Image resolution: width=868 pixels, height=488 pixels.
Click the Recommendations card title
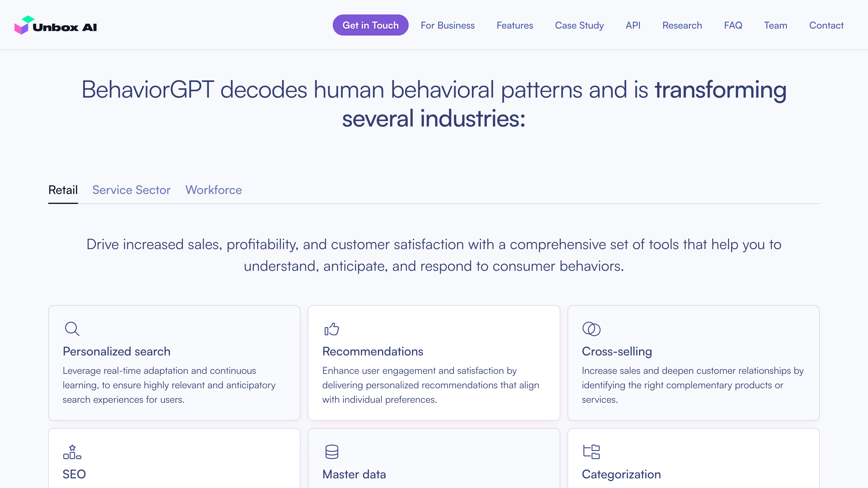pyautogui.click(x=372, y=351)
